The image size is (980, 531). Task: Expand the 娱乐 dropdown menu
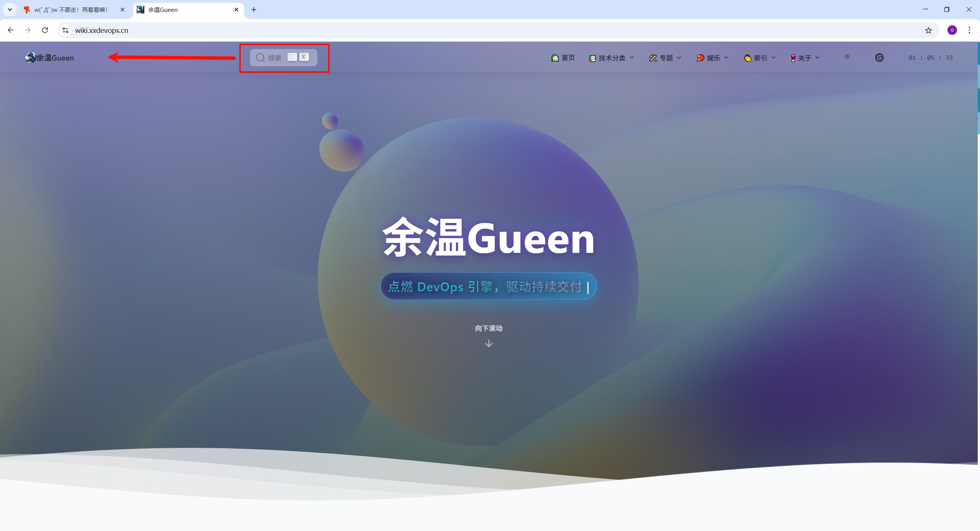click(713, 58)
